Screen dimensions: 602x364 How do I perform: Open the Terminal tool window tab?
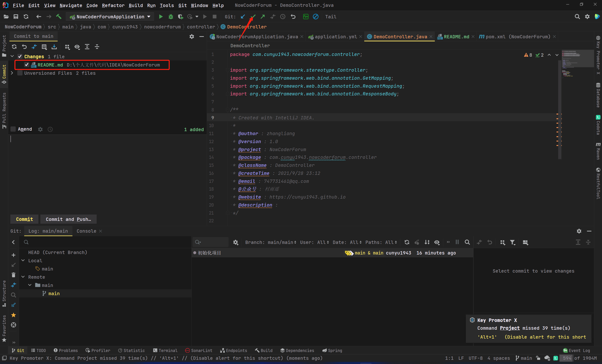[x=165, y=350]
